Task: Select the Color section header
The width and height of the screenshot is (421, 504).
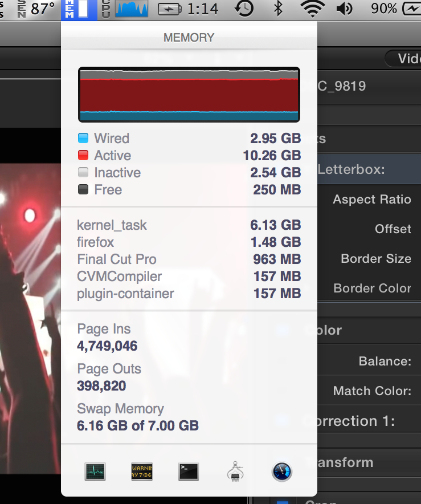Action: (369, 331)
